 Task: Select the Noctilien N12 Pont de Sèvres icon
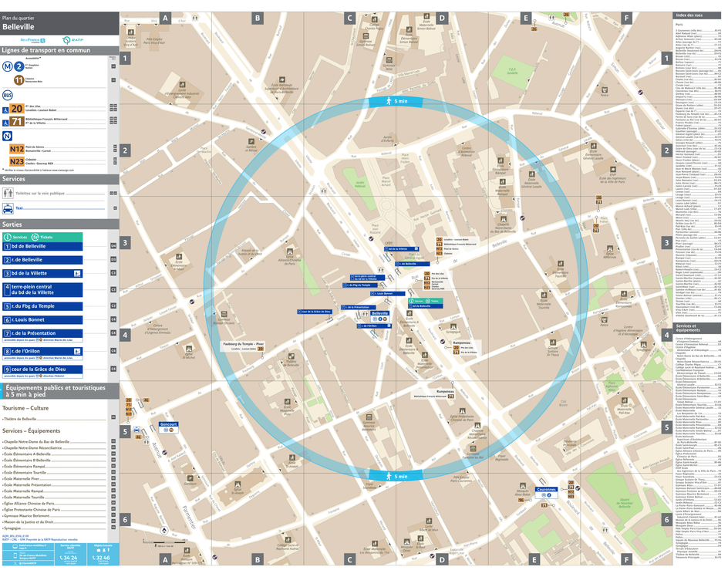[x=17, y=147]
